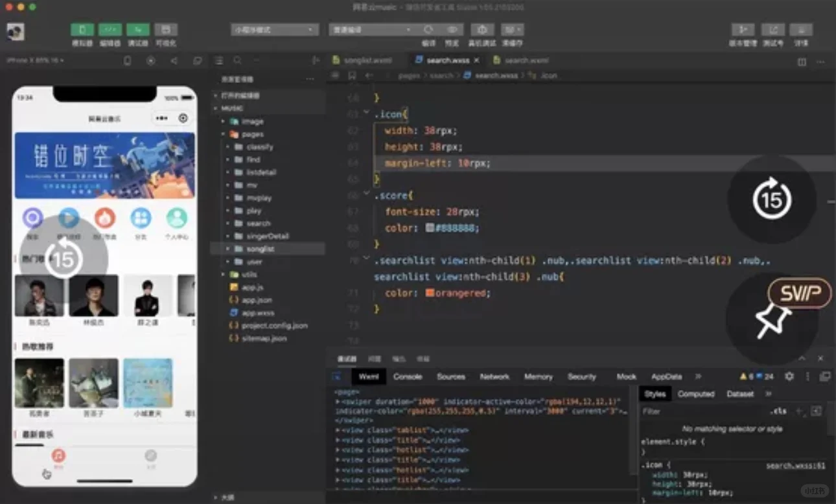Click the #888888 color swatch
Viewport: 836px width, 504px height.
[430, 228]
